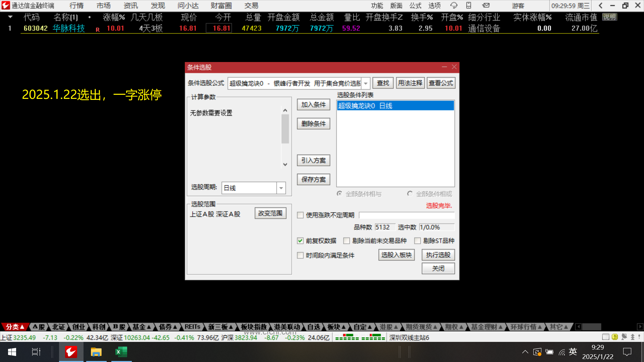Enable 剔除ST品种 checkbox
This screenshot has width=644, height=362.
click(x=418, y=241)
